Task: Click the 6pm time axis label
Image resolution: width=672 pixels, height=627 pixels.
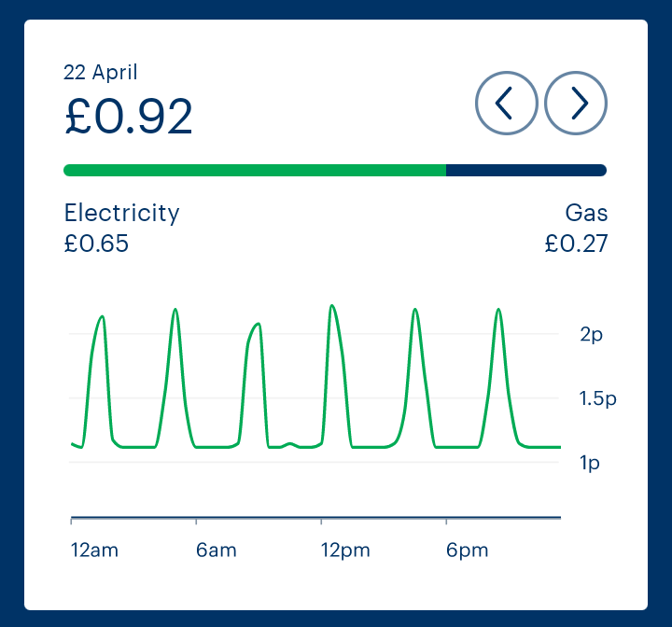Action: pos(467,550)
